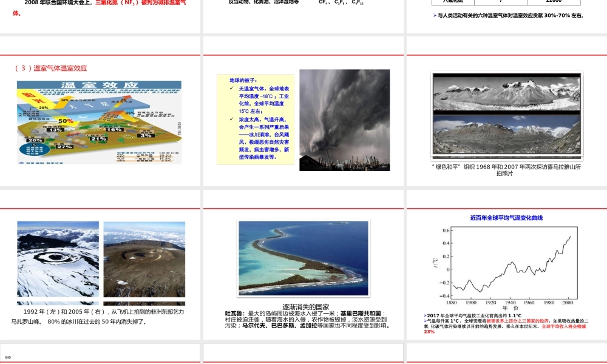Click the '50%' label in greenhouse diagram
This screenshot has width=607, height=364.
click(x=66, y=121)
